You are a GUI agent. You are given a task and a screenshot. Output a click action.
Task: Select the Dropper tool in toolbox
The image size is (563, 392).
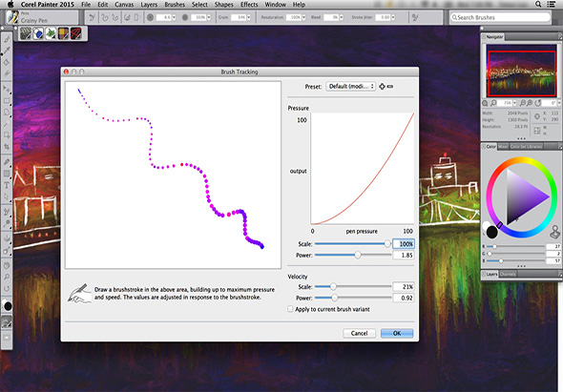coord(7,51)
